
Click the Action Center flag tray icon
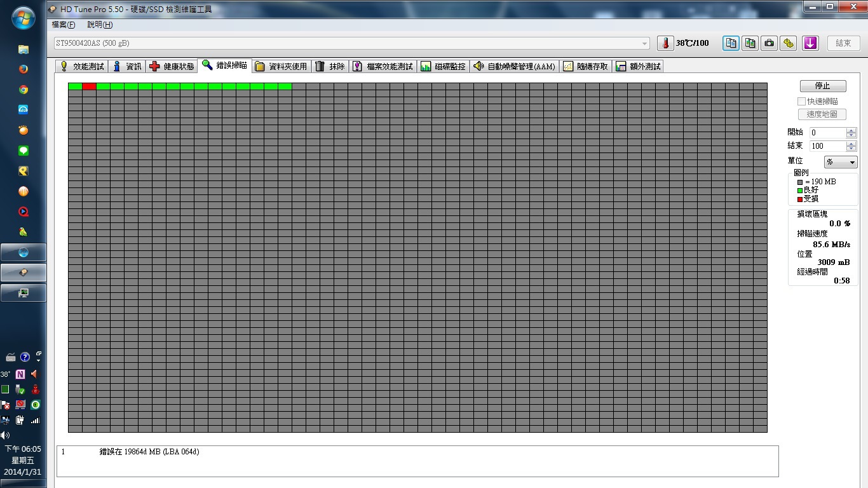pyautogui.click(x=5, y=405)
